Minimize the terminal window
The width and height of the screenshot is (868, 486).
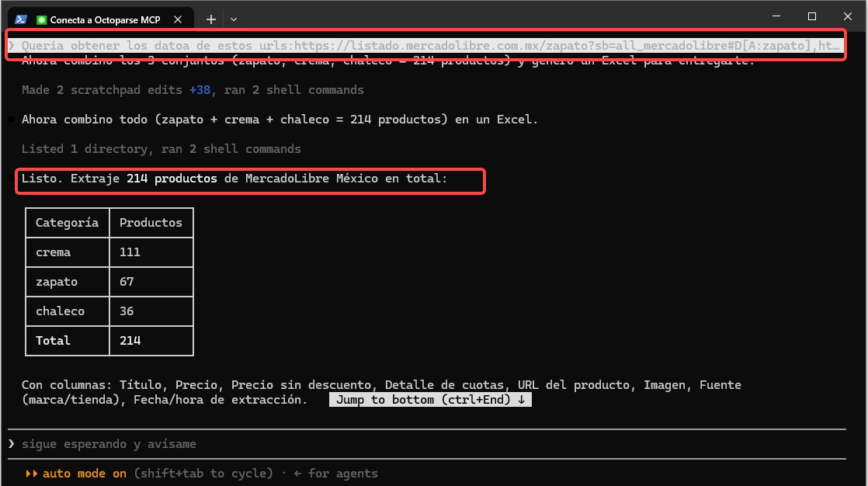point(776,16)
